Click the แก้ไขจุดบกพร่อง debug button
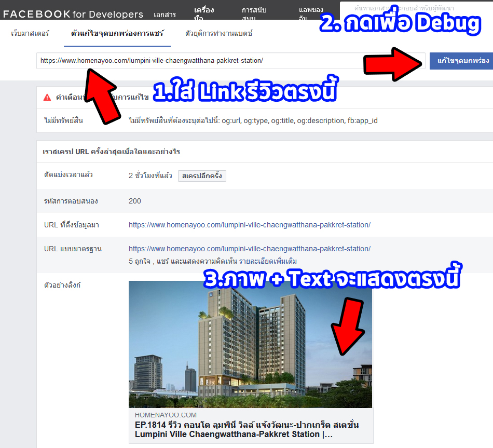The width and height of the screenshot is (493, 448). (x=461, y=61)
